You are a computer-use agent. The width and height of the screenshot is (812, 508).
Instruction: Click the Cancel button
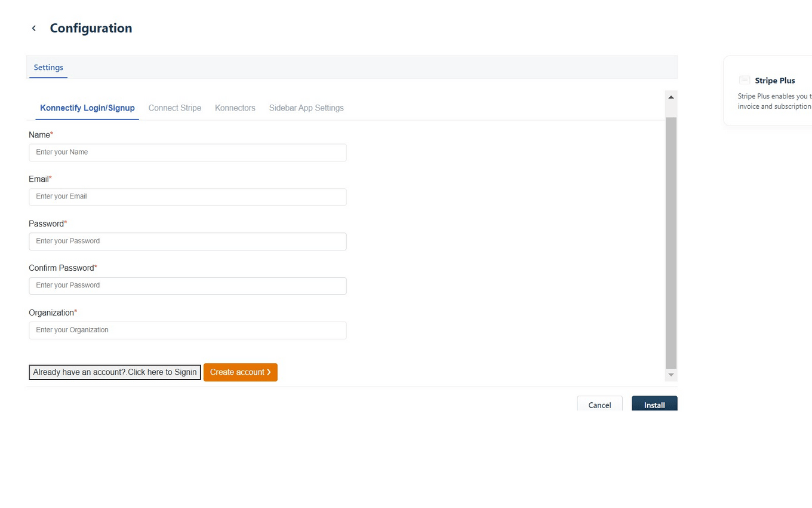point(599,405)
